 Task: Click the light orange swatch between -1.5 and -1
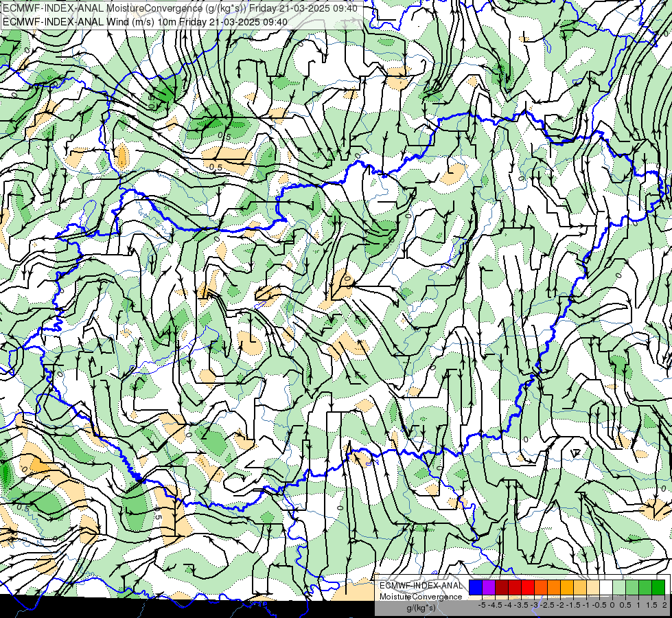click(x=580, y=588)
